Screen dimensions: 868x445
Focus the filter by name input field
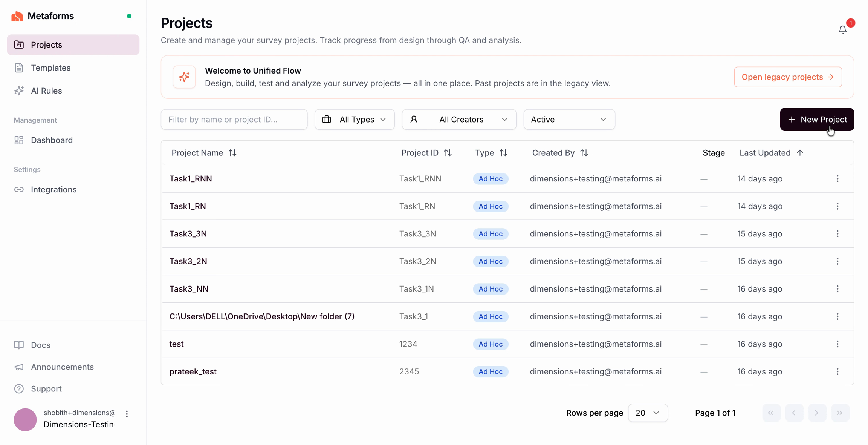pyautogui.click(x=234, y=120)
